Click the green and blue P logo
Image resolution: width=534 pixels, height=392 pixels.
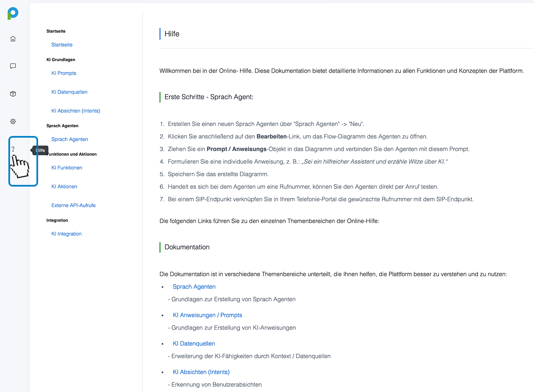click(13, 13)
